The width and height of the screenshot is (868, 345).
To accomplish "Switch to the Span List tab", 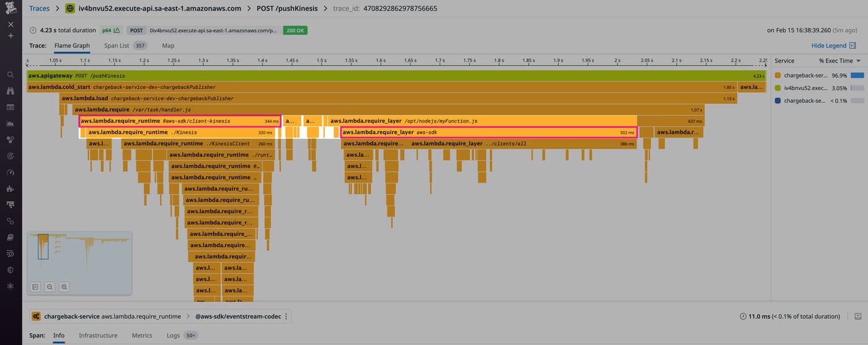I will (117, 45).
